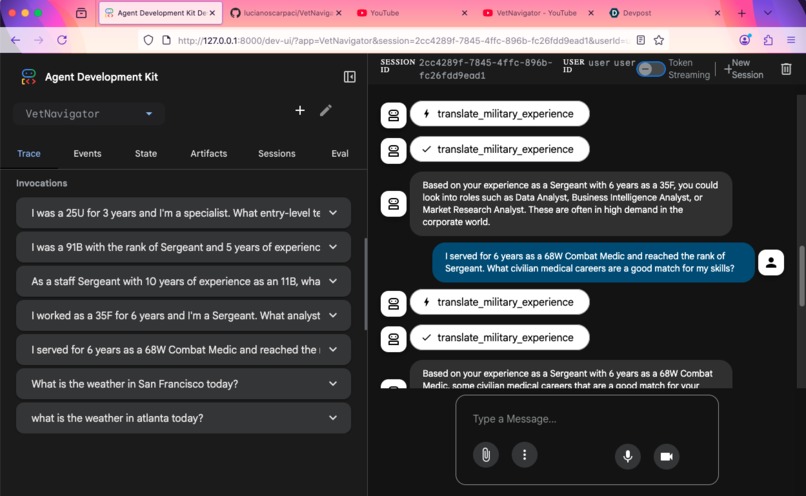Open the three-dot more options menu
Image resolution: width=806 pixels, height=496 pixels.
click(524, 455)
